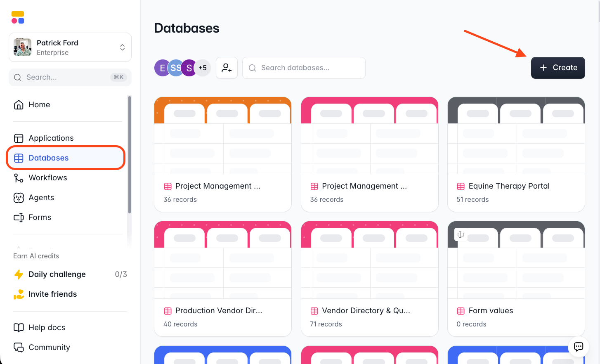Click the Vendor Directory & Qu... table icon
Image resolution: width=600 pixels, height=364 pixels.
314,311
